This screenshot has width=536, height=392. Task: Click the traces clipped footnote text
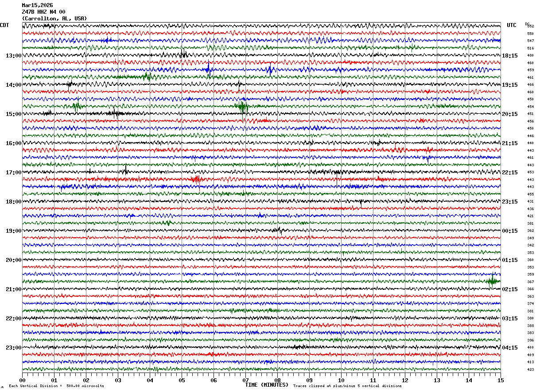coord(347,386)
